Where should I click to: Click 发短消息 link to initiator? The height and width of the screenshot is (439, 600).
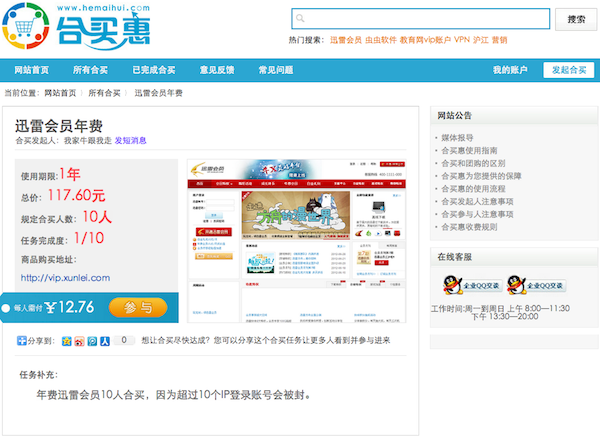tap(130, 141)
